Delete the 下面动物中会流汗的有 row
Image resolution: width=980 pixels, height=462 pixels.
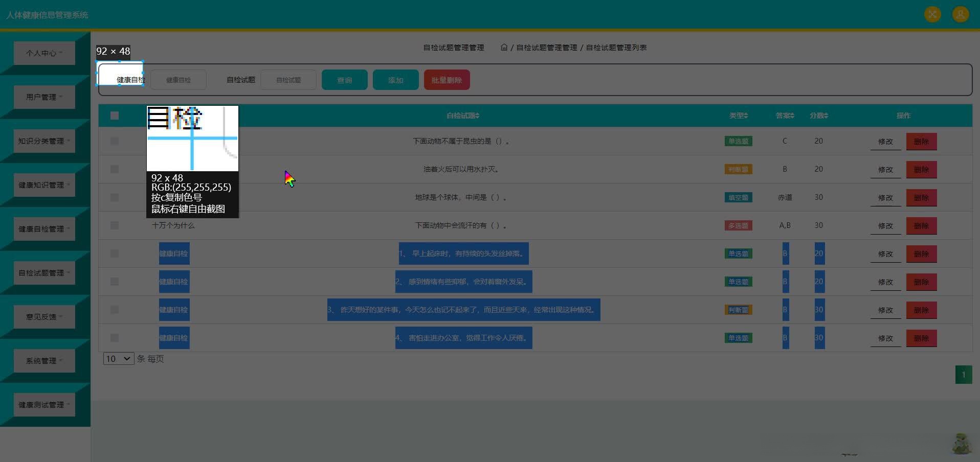922,226
